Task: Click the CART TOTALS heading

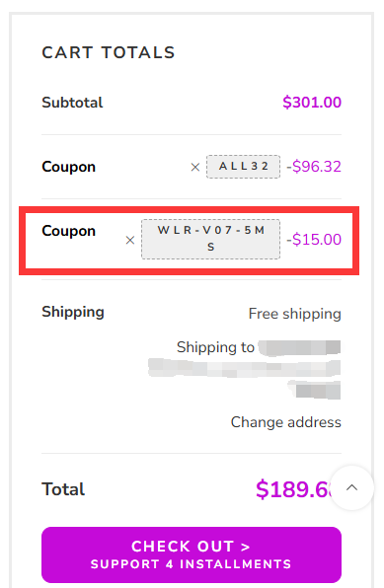Action: click(109, 52)
